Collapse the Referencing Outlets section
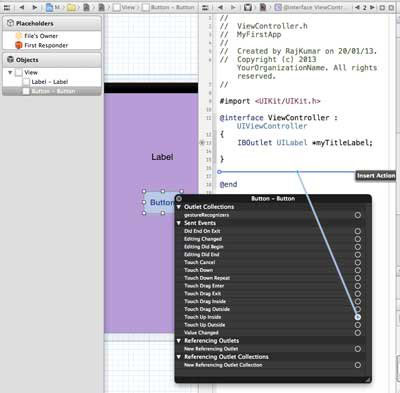The height and width of the screenshot is (393, 400). 179,341
